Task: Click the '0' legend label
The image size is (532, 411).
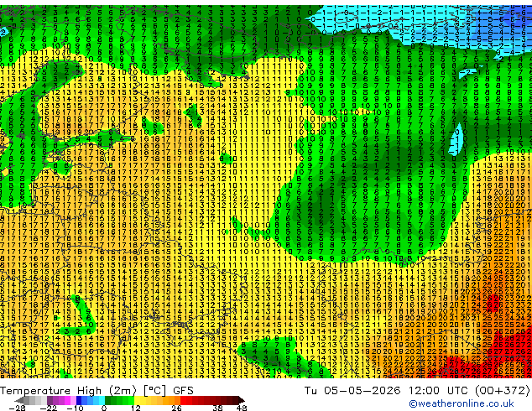Action: click(x=104, y=408)
